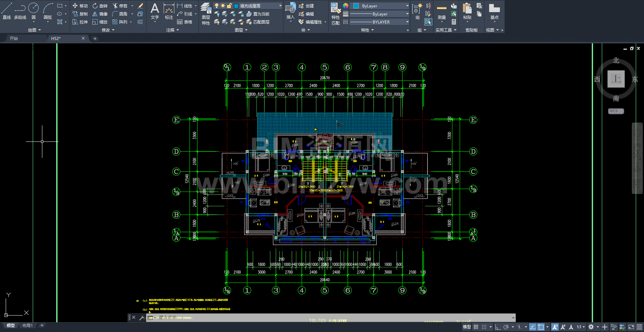Activate the 修剪 trim tool
Viewport: 644px width, 332px height.
click(120, 6)
